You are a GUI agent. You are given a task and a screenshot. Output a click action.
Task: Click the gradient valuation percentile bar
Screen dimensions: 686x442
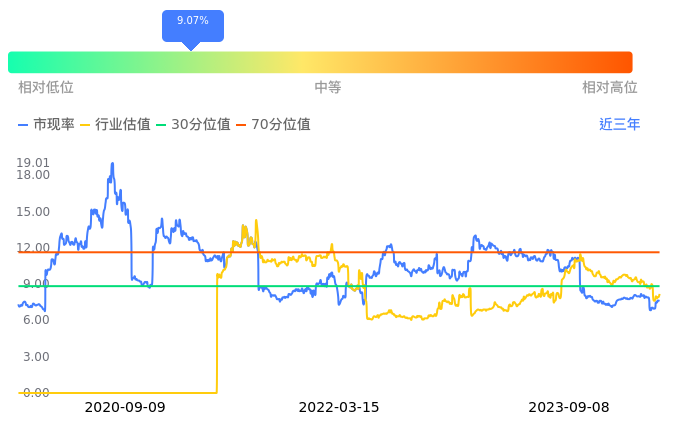(320, 62)
